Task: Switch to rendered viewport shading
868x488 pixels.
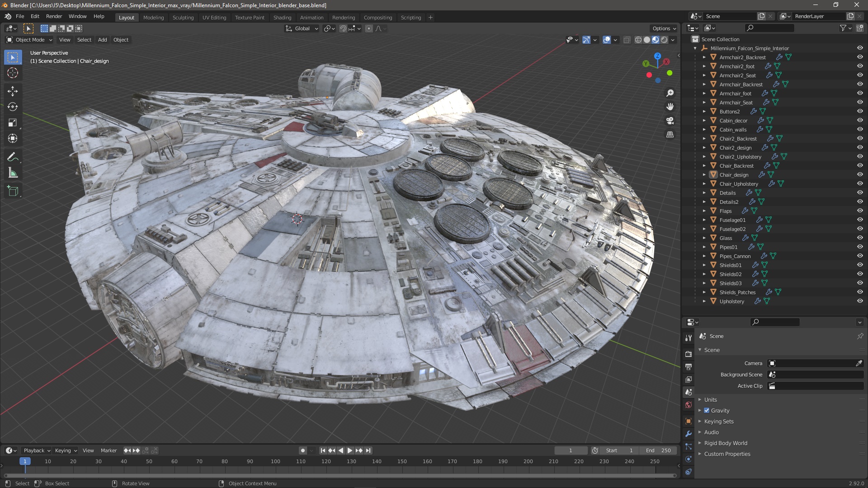Action: [664, 40]
